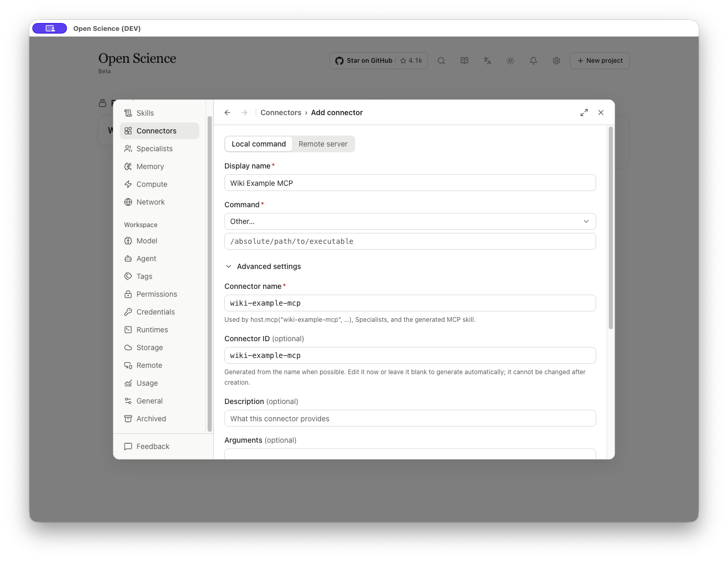
Task: Open Model workspace settings
Action: pyautogui.click(x=159, y=241)
